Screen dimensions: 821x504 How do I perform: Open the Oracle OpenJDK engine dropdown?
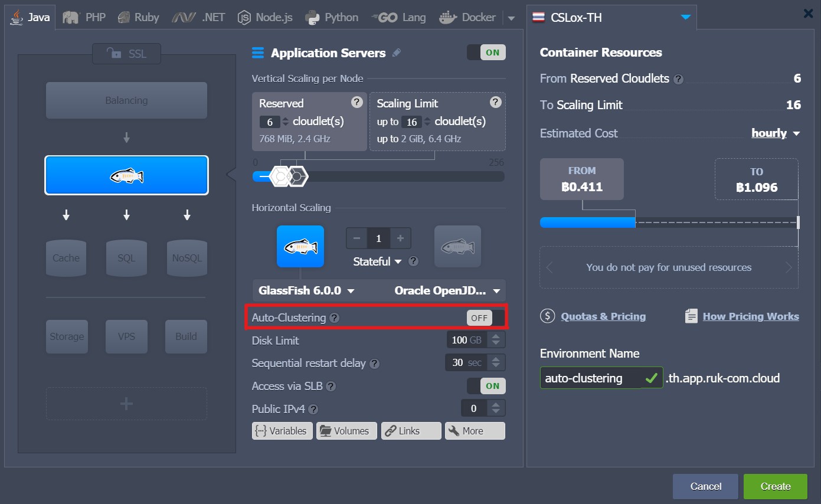(x=447, y=291)
